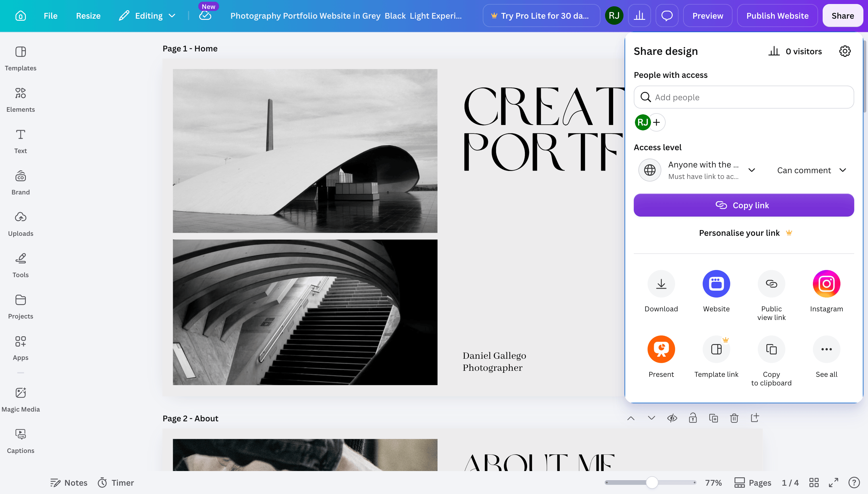Open the analytics bar chart icon
The width and height of the screenshot is (868, 494).
[x=639, y=16]
